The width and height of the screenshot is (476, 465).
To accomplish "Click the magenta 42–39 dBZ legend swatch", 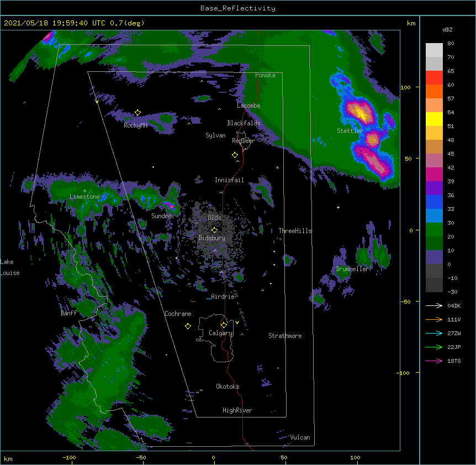I will point(434,174).
